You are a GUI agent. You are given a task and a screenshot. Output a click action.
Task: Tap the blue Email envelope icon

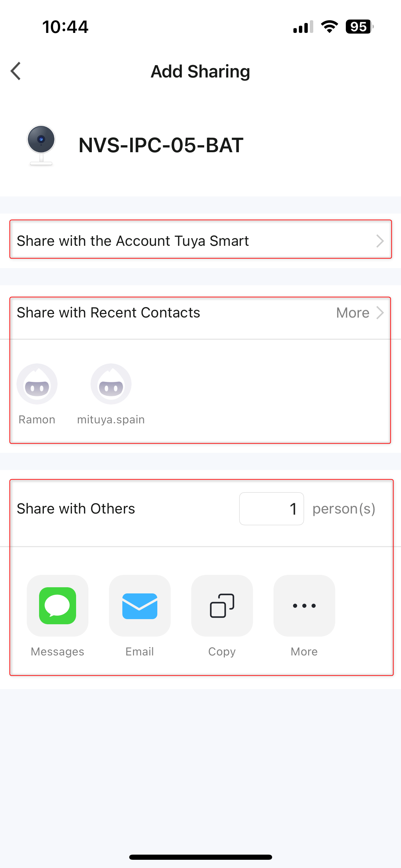point(140,605)
